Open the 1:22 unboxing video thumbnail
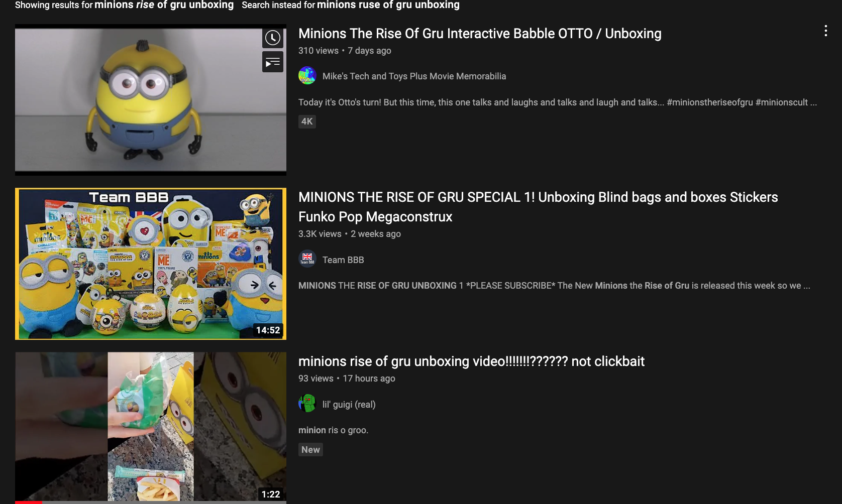 tap(151, 426)
